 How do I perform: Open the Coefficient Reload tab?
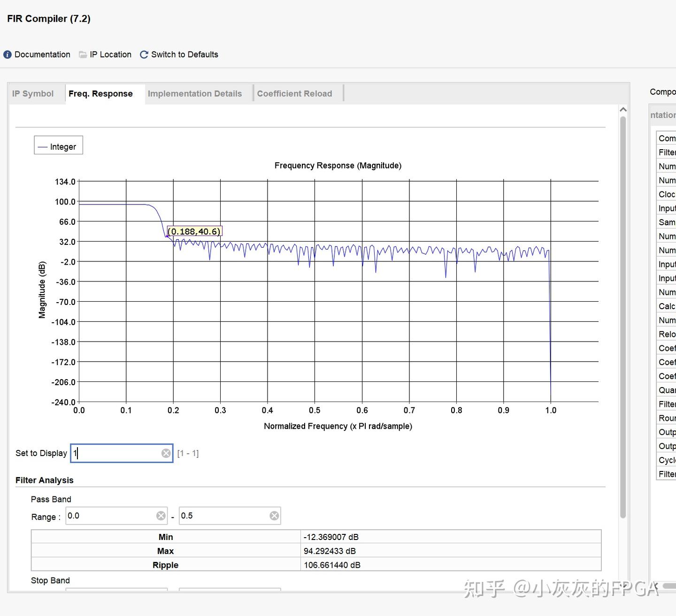tap(294, 93)
